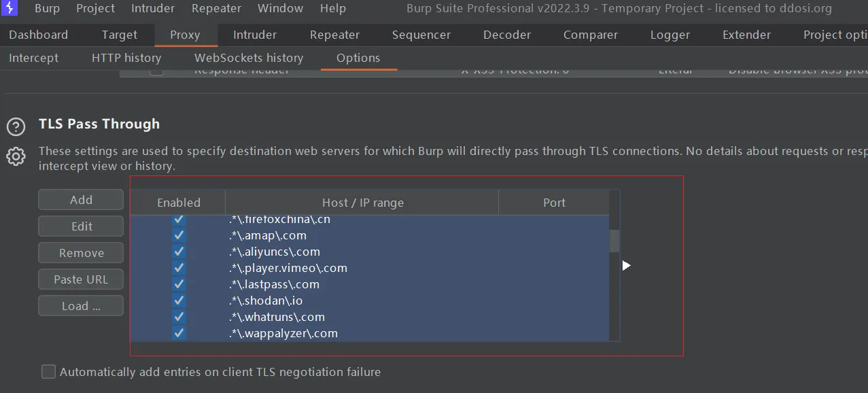Click the Paste URL button

81,279
